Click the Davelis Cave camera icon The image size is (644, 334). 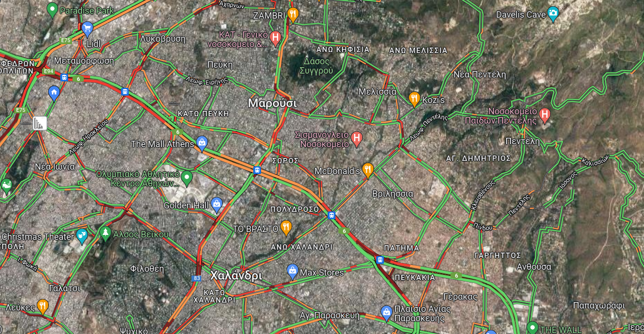tap(553, 12)
